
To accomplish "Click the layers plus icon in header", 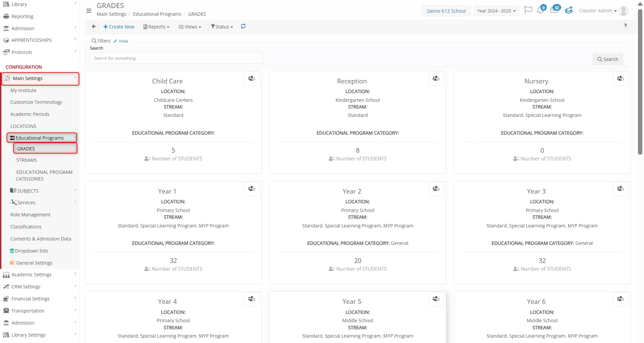I will point(569,10).
